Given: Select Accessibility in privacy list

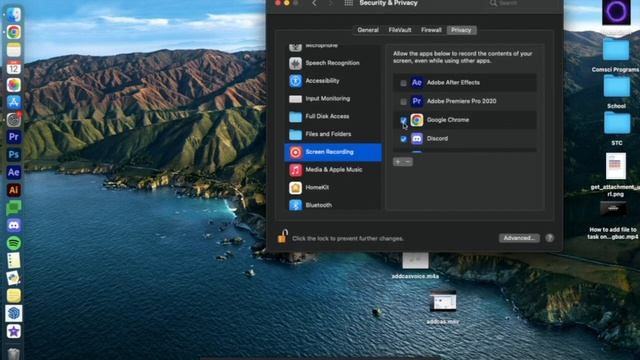Looking at the screenshot, I should [x=333, y=81].
